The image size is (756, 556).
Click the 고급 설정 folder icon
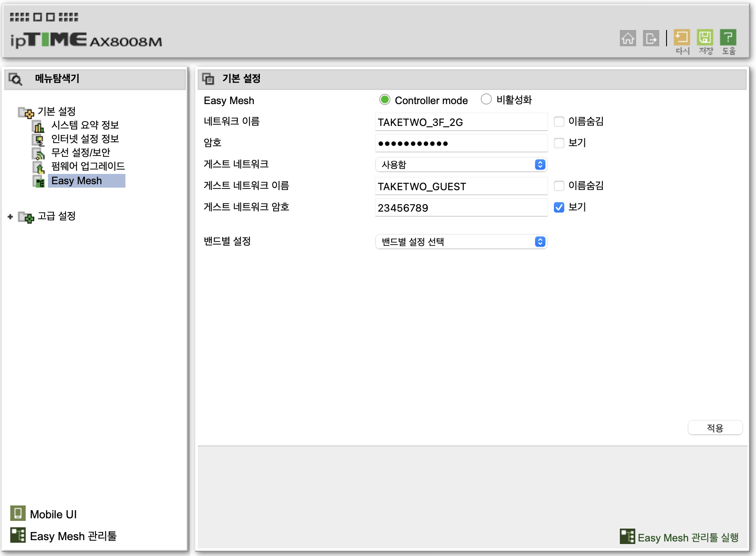coord(26,217)
